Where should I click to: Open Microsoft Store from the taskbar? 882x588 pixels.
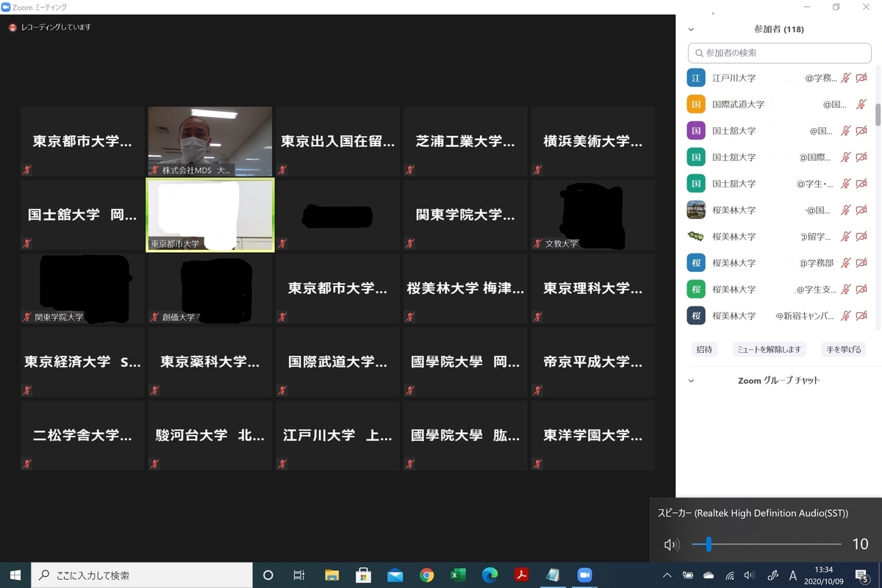coord(363,575)
